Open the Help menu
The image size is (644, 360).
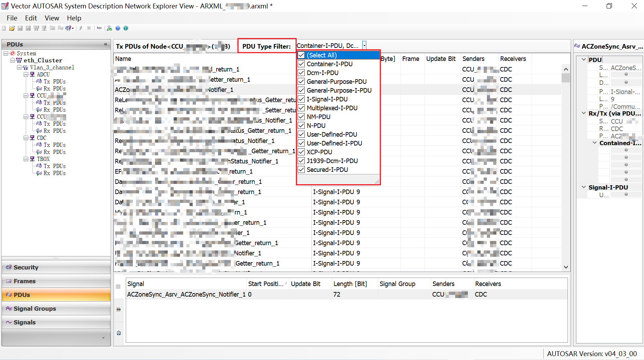[74, 18]
